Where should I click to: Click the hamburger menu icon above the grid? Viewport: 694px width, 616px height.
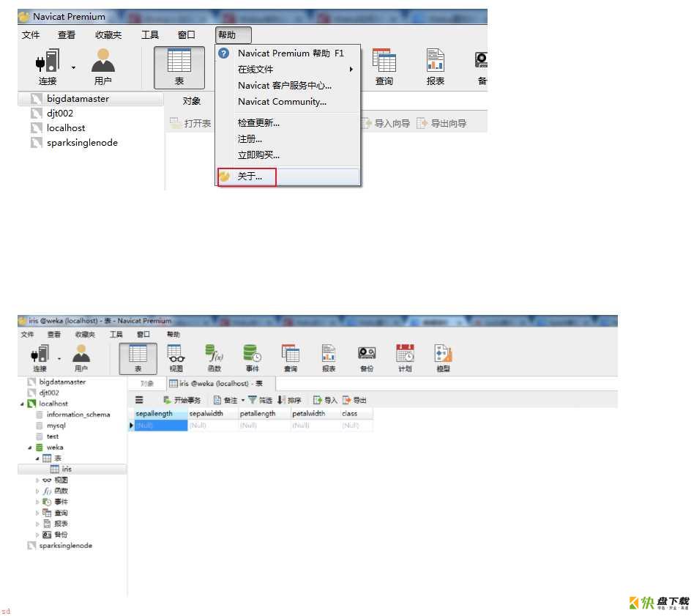[139, 400]
